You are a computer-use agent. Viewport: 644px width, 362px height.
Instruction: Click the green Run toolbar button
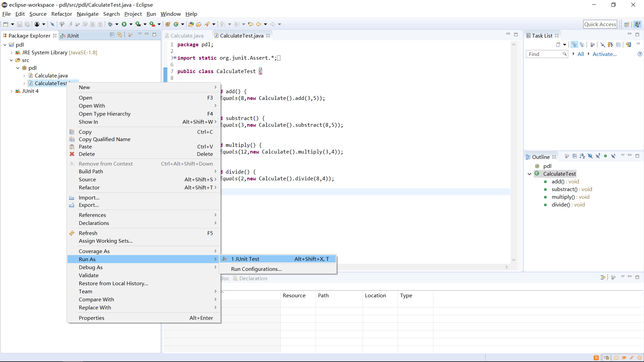pos(124,24)
